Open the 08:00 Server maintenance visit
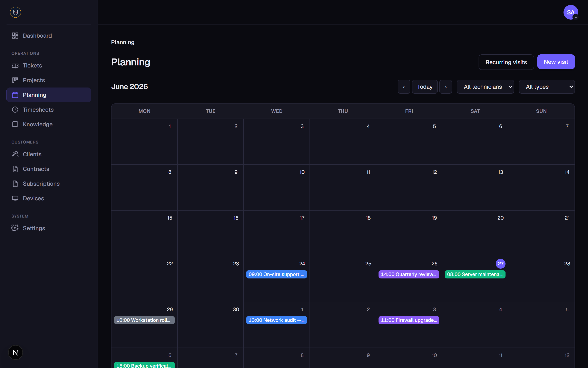This screenshot has width=588, height=368. 475,274
